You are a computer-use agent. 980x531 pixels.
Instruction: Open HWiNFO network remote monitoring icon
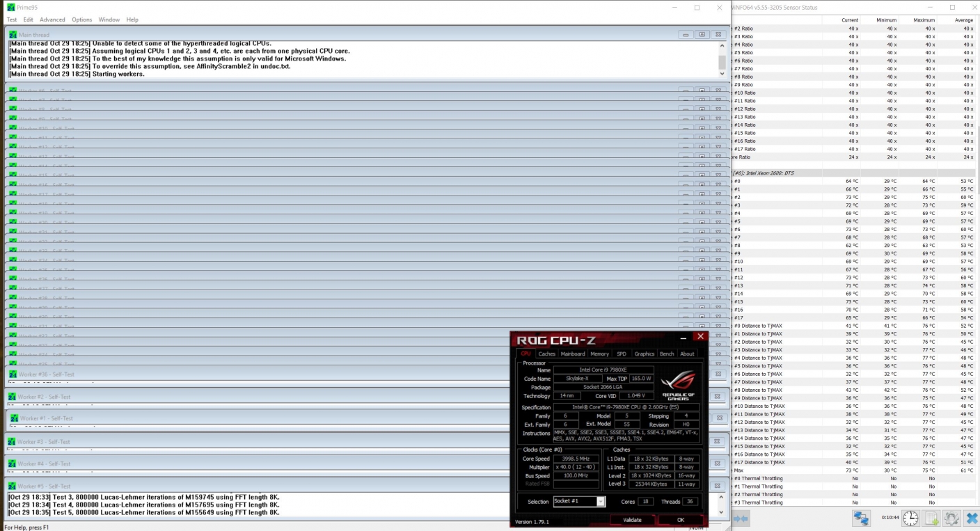pos(862,518)
